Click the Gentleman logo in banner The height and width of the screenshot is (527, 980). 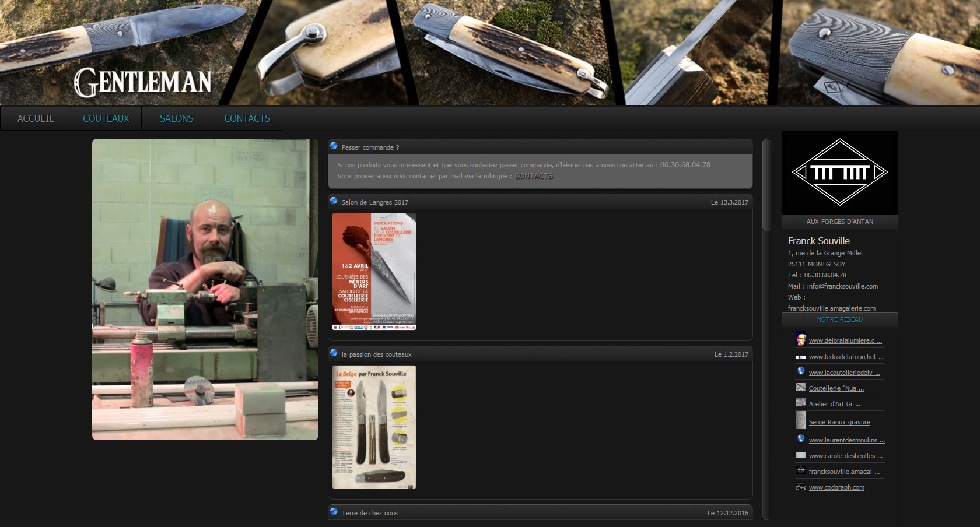pos(142,82)
